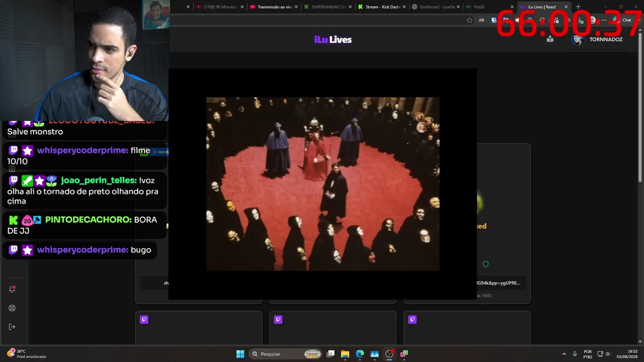
Task: Open the volume control in system tray
Action: click(608, 354)
